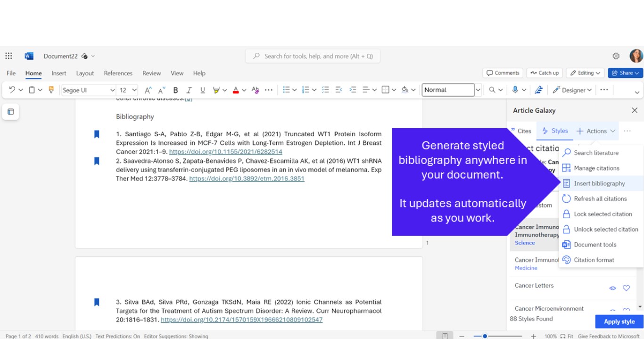Open the font size combo box
The image size is (644, 362).
127,90
